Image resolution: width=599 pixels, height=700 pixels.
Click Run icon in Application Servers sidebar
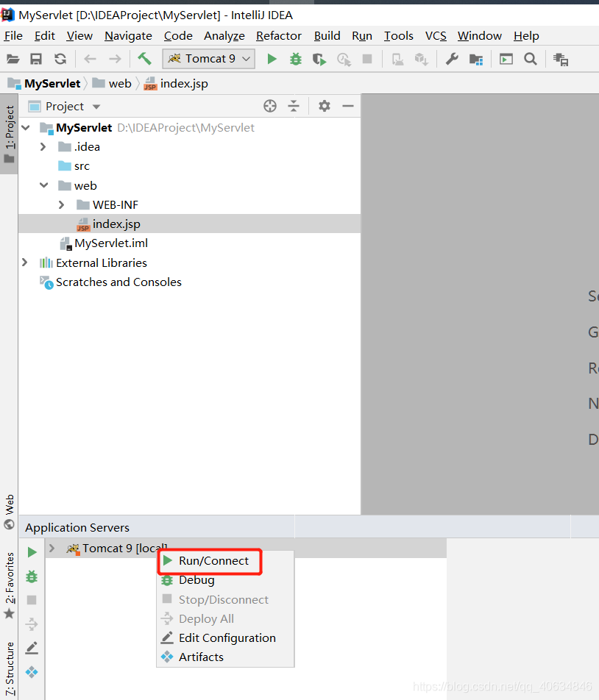pos(32,552)
